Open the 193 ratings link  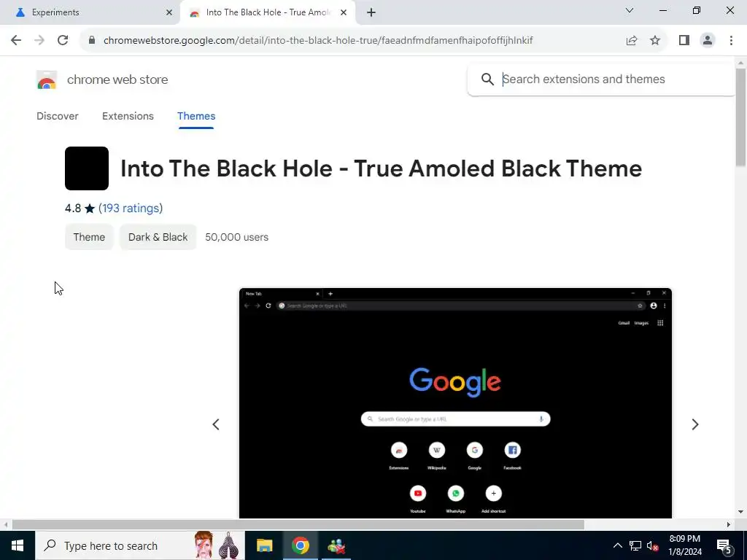tap(131, 208)
